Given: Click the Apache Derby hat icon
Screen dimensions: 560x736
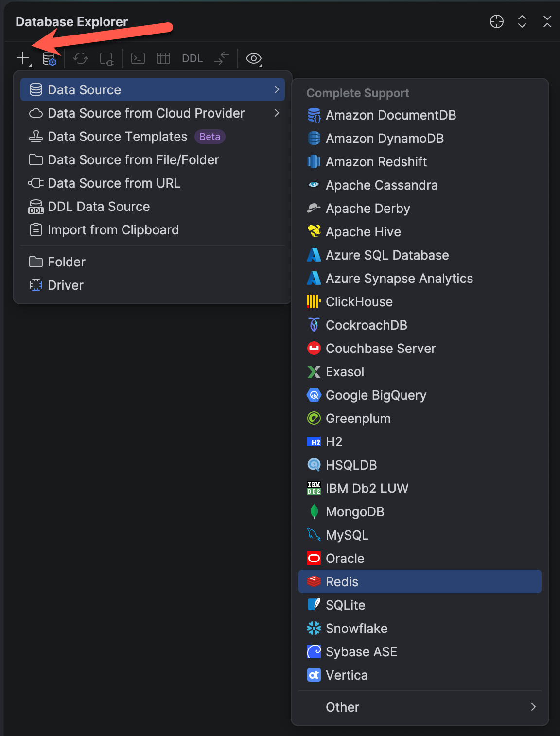Looking at the screenshot, I should coord(314,209).
